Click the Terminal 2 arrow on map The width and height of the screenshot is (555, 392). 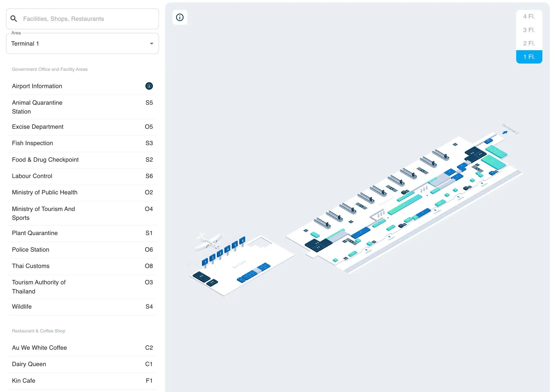[x=505, y=132]
